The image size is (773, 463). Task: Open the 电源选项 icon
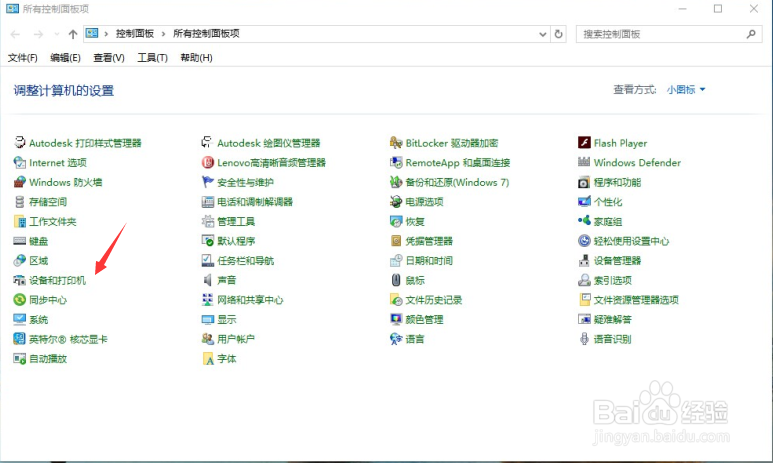(396, 202)
